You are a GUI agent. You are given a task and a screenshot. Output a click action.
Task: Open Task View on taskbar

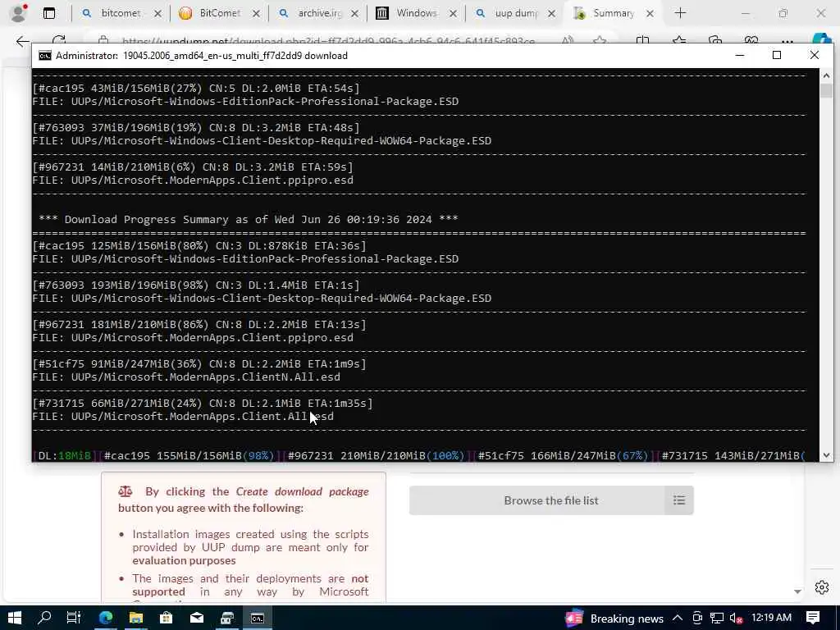[x=74, y=619]
